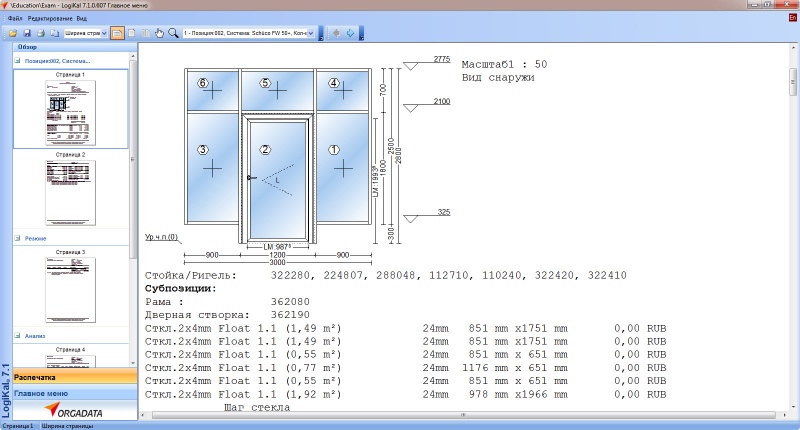Switch to the Главное меню panel
This screenshot has height=430, width=800.
point(75,393)
